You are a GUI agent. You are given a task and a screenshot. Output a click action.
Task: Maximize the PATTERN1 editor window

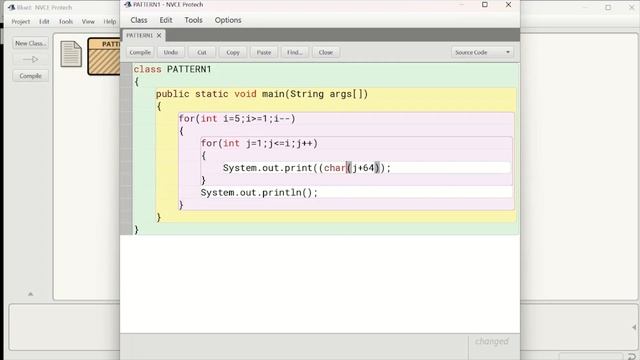484,4
